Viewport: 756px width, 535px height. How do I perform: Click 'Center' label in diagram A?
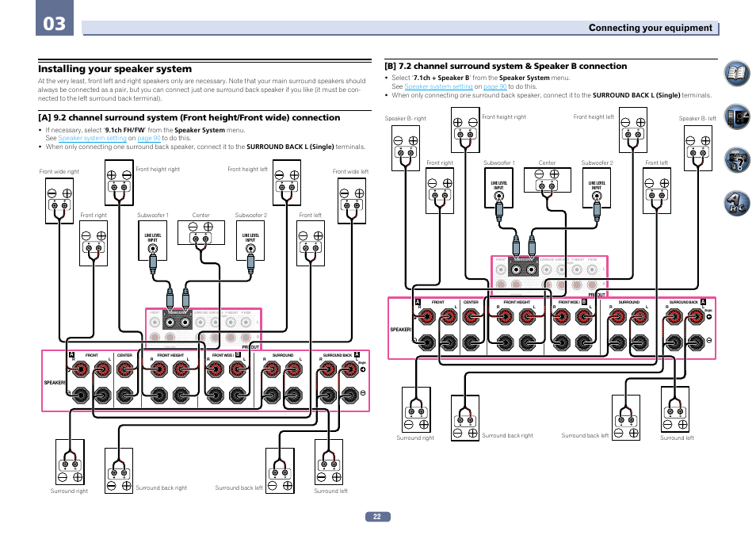point(201,215)
